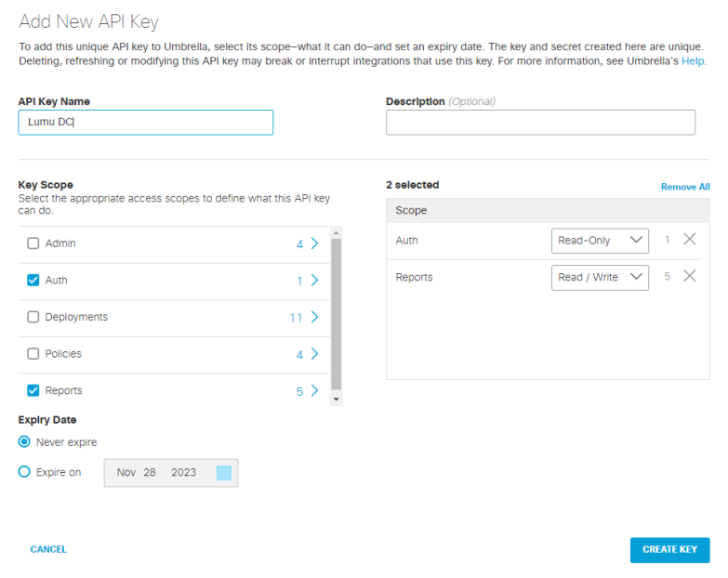The image size is (728, 578).
Task: Uncheck the Auth scope checkbox
Action: tap(33, 281)
